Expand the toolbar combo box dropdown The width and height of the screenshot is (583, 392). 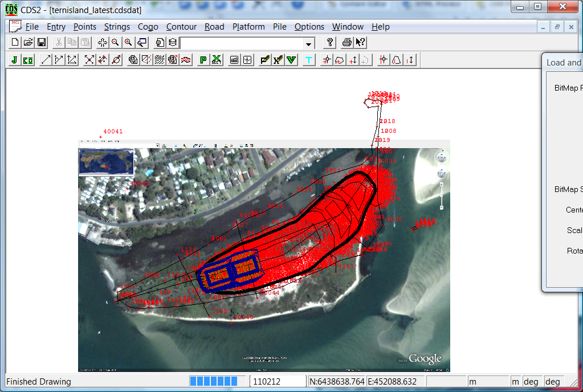point(309,43)
